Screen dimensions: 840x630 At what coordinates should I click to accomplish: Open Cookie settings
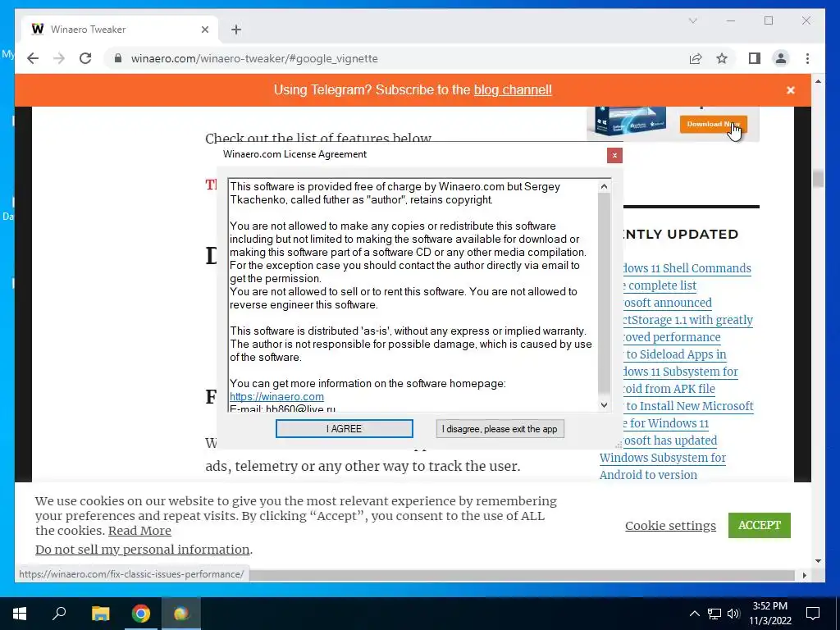point(670,526)
